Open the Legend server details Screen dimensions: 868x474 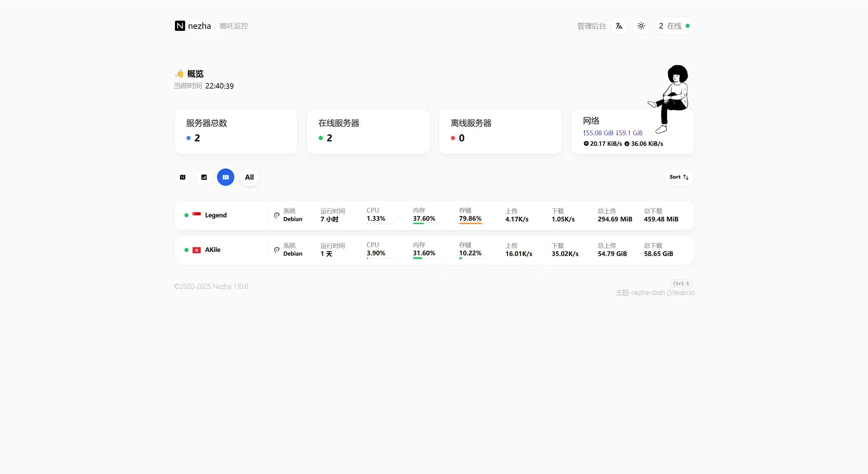[x=216, y=215]
